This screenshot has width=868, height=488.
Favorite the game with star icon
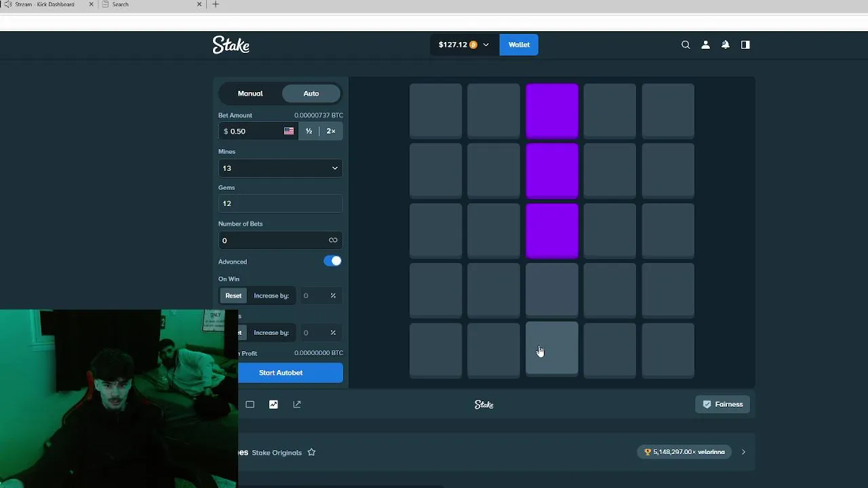pyautogui.click(x=311, y=452)
